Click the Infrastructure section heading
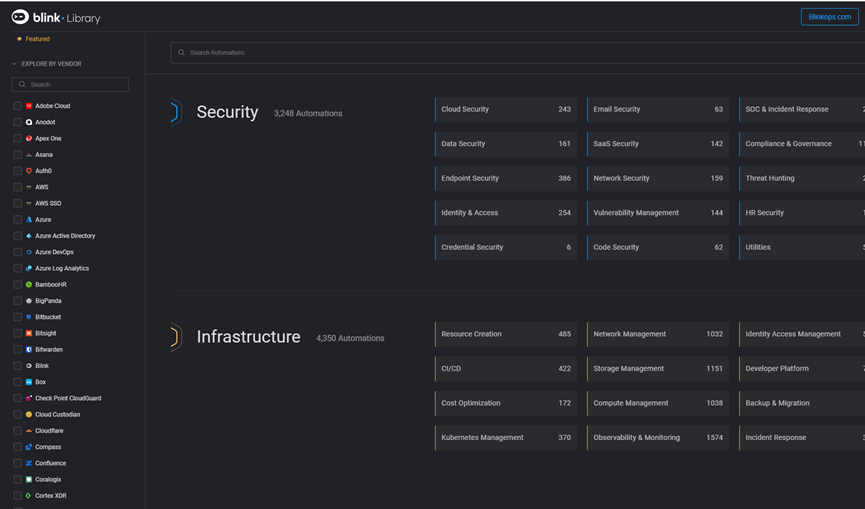Screen dimensions: 865x509 (248, 337)
